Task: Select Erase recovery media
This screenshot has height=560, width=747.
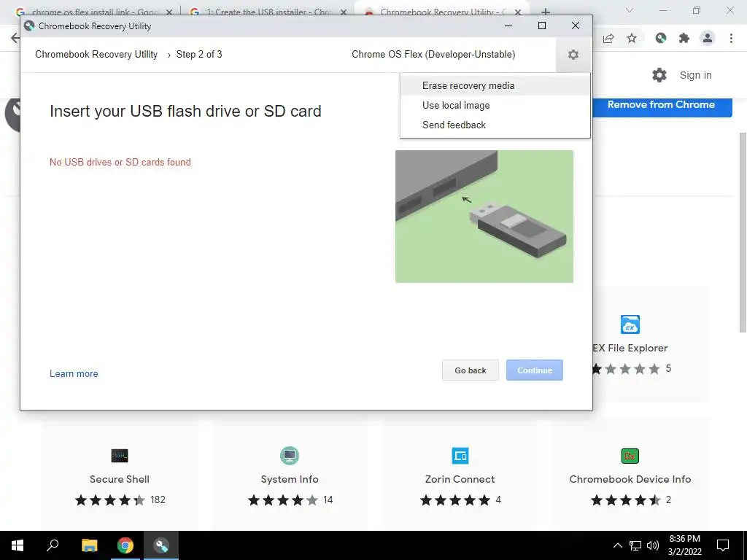Action: 495,86
